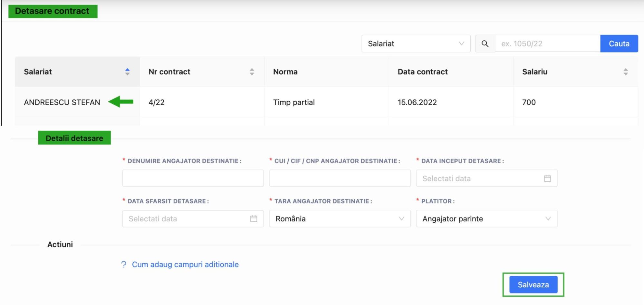Image resolution: width=644 pixels, height=305 pixels.
Task: Open calendar icon for Data inceput detasare
Action: (x=547, y=178)
